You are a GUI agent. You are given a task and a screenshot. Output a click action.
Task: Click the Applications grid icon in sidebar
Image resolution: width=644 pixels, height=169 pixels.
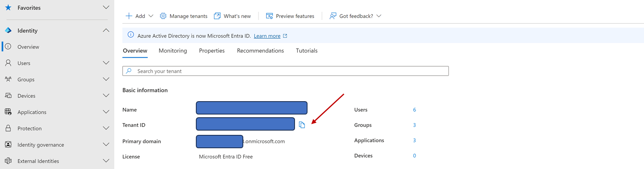coord(8,112)
